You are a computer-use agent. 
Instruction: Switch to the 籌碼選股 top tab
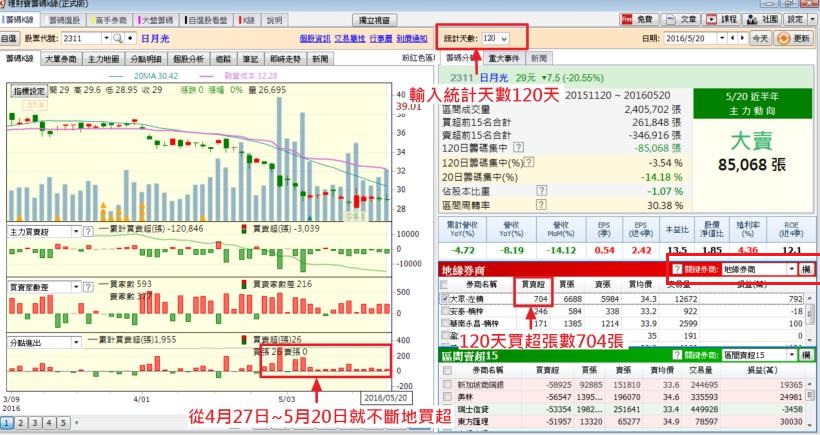[x=65, y=20]
